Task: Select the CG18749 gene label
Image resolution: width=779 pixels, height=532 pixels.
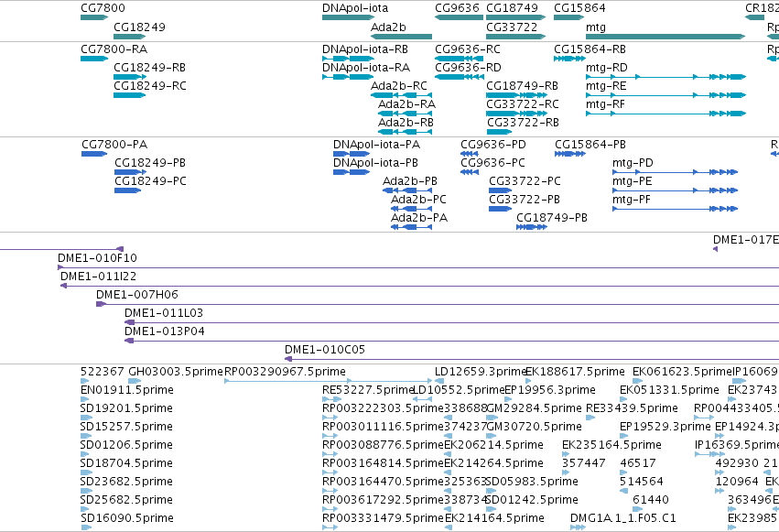Action: (512, 8)
